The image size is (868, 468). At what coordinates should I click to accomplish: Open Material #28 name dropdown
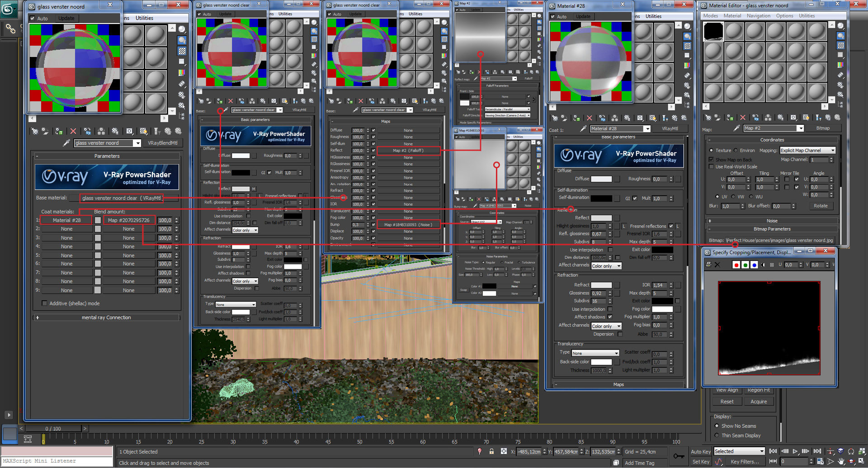tap(647, 129)
